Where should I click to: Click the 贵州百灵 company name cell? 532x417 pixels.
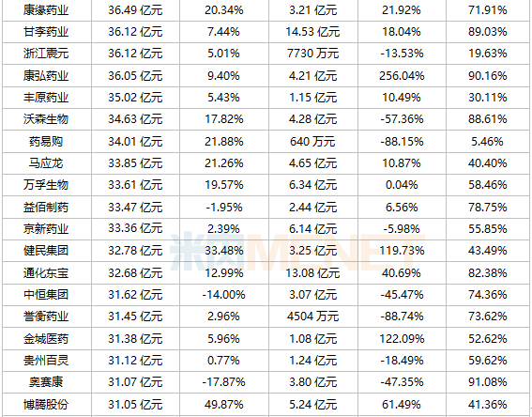(46, 361)
